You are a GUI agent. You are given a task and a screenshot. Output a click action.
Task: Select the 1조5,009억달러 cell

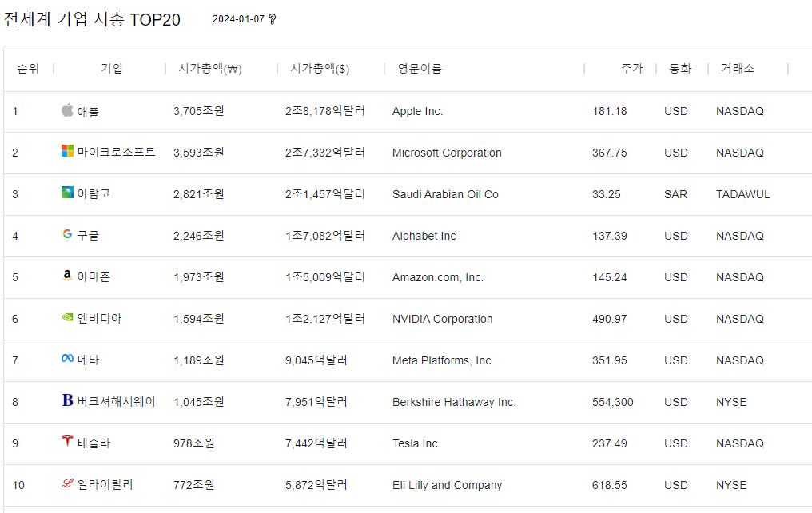(x=325, y=277)
